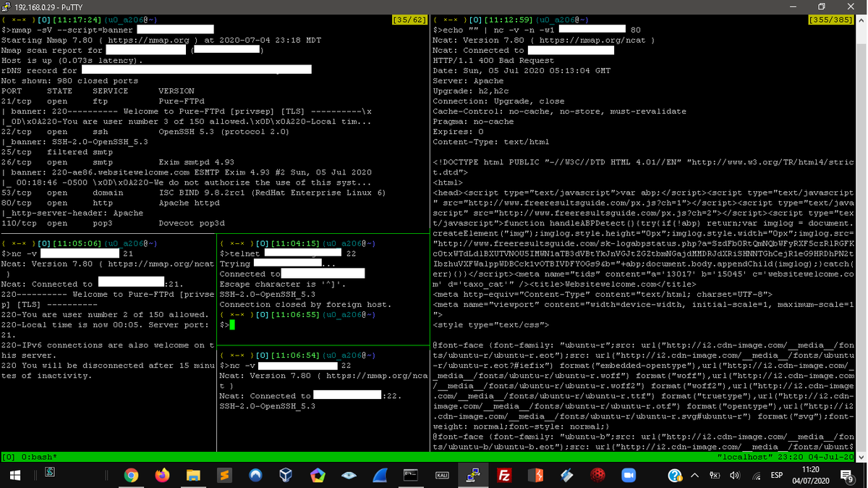Screen dimensions: 868x488
Task: Click the '110/tcp open pop3' result row
Action: click(x=114, y=223)
